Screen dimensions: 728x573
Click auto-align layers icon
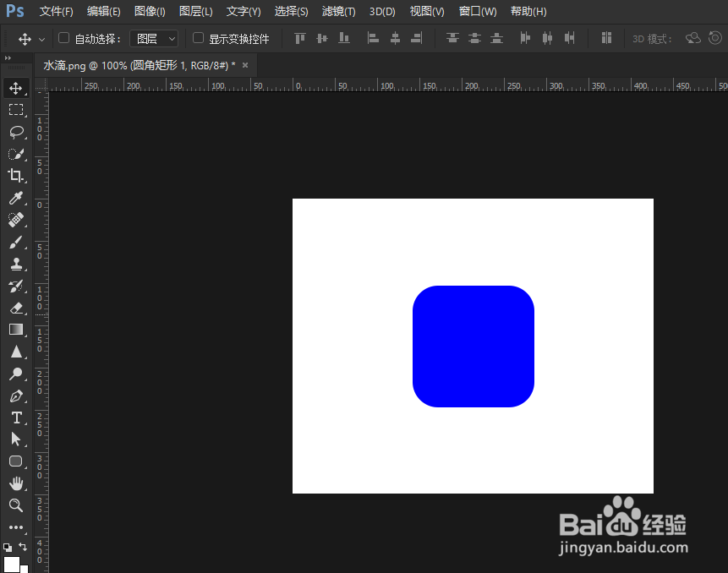(606, 38)
